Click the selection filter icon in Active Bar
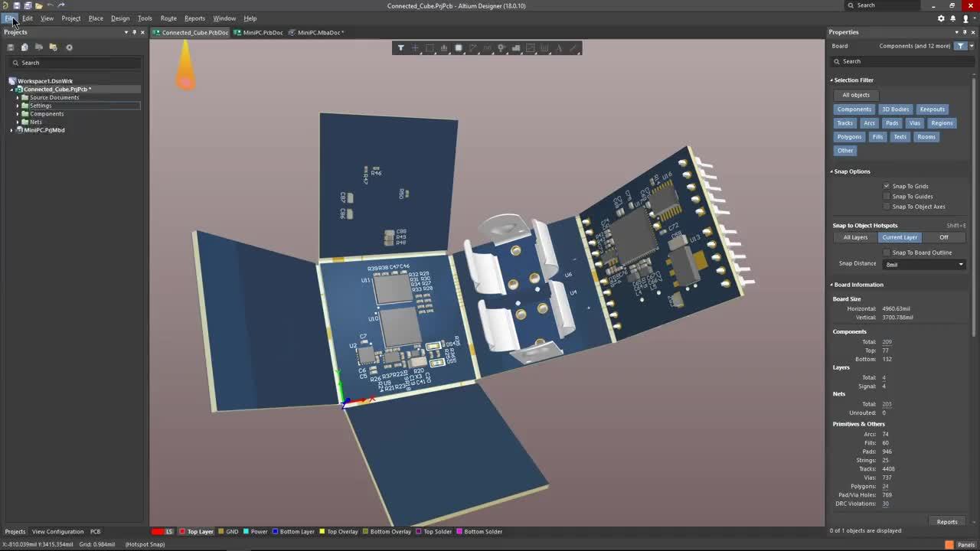This screenshot has width=980, height=551. (x=400, y=48)
